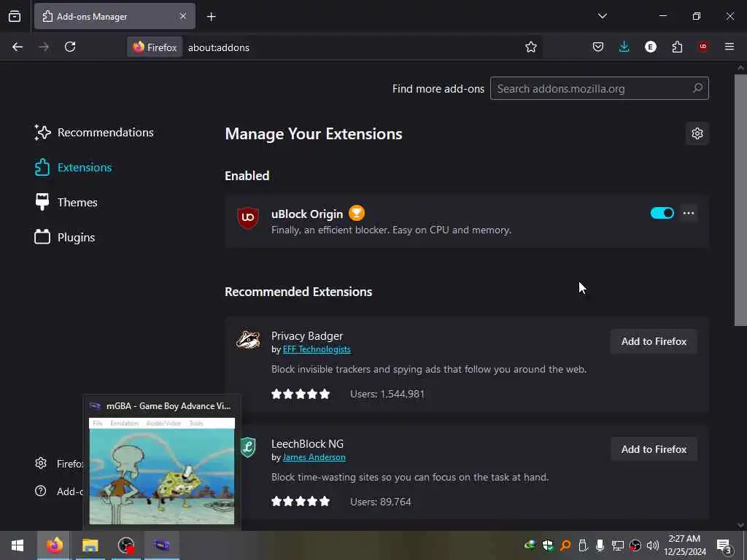
Task: Click the LeechBlock NG star rating
Action: tap(301, 501)
